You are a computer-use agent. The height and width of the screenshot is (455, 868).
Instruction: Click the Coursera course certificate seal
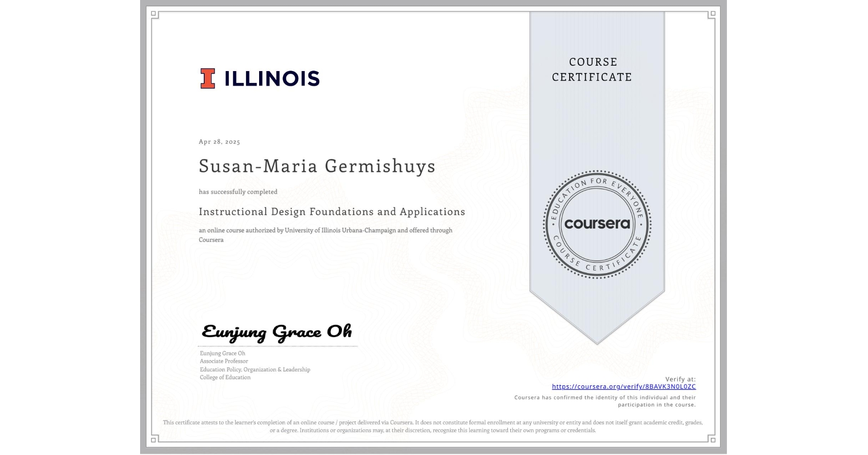point(597,224)
